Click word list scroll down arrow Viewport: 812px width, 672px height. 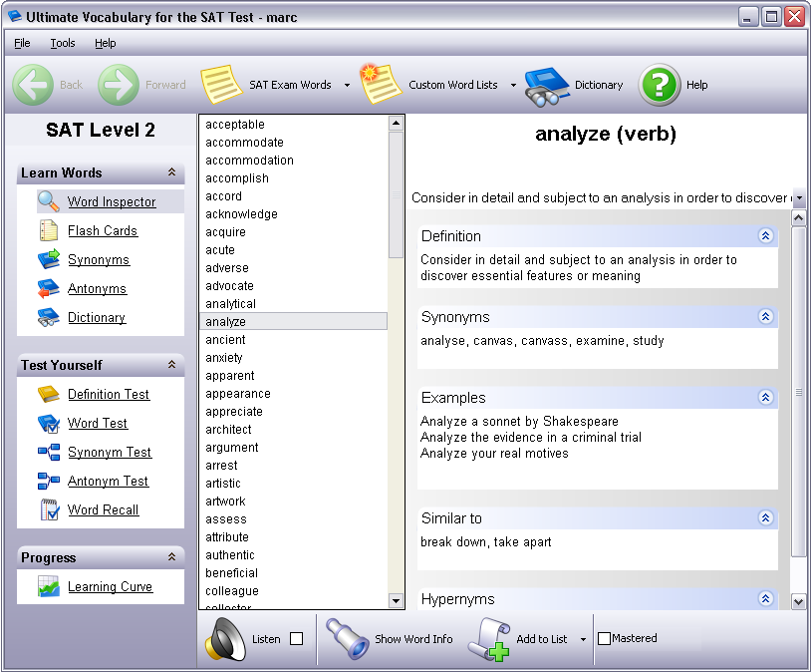click(397, 601)
